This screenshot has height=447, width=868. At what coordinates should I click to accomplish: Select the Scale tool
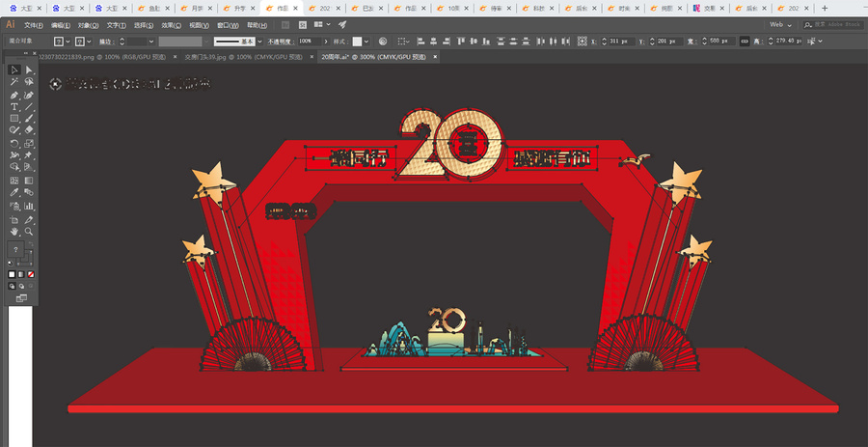[x=29, y=144]
